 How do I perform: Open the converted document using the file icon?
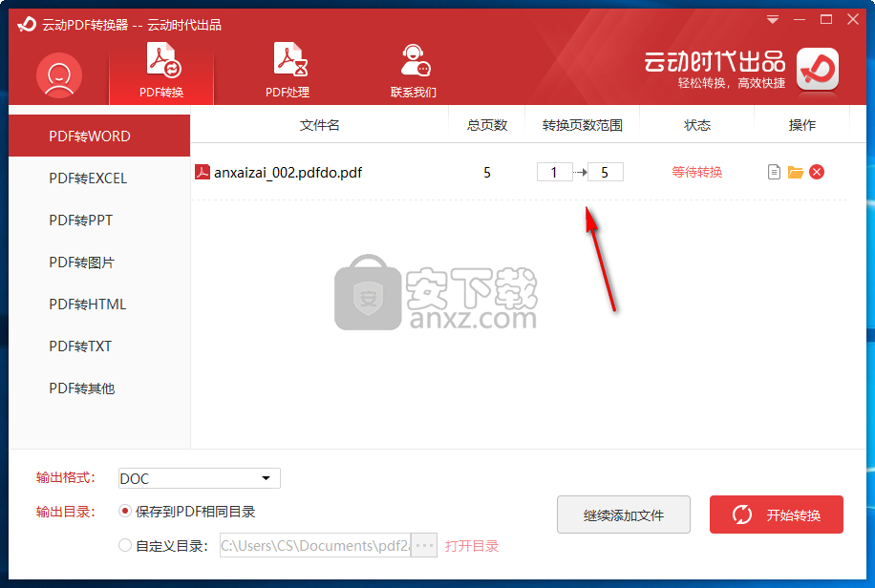point(774,172)
